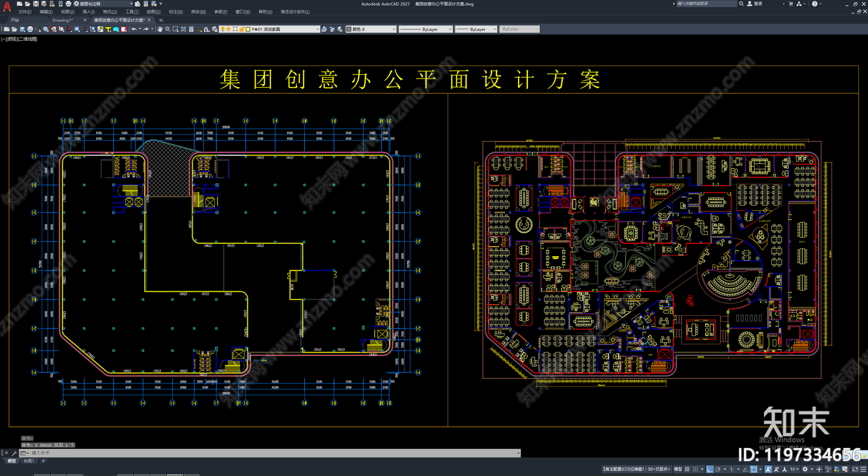Open the Help question mark icon
This screenshot has width=868, height=476.
814,4
